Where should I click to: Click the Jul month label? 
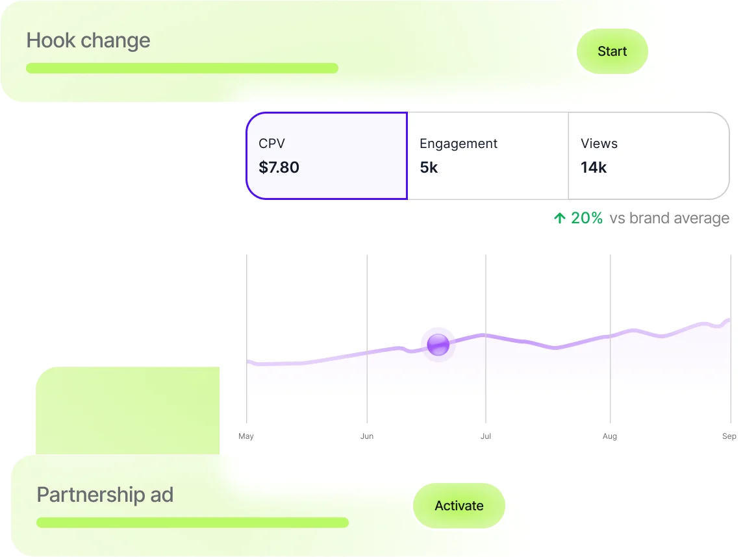pyautogui.click(x=486, y=436)
